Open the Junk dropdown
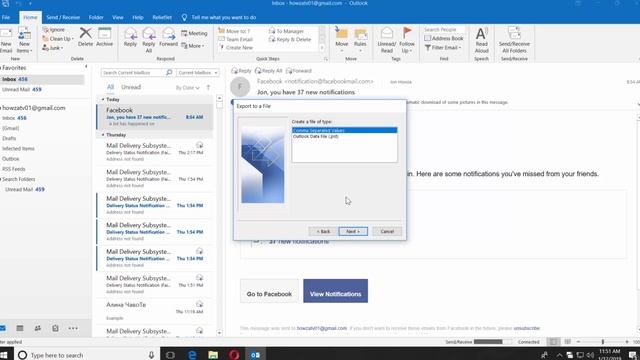This screenshot has height=360, width=640. coord(53,48)
